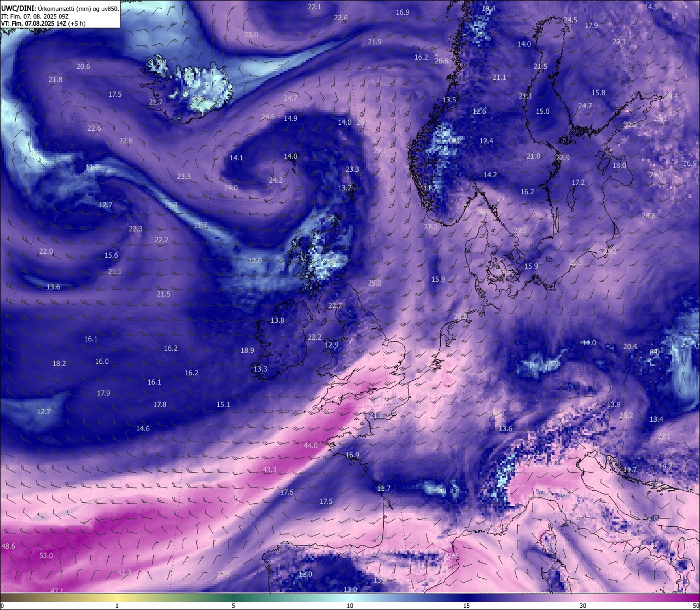The height and width of the screenshot is (610, 700).
Task: Click the map value '22.9'
Action: point(563,158)
